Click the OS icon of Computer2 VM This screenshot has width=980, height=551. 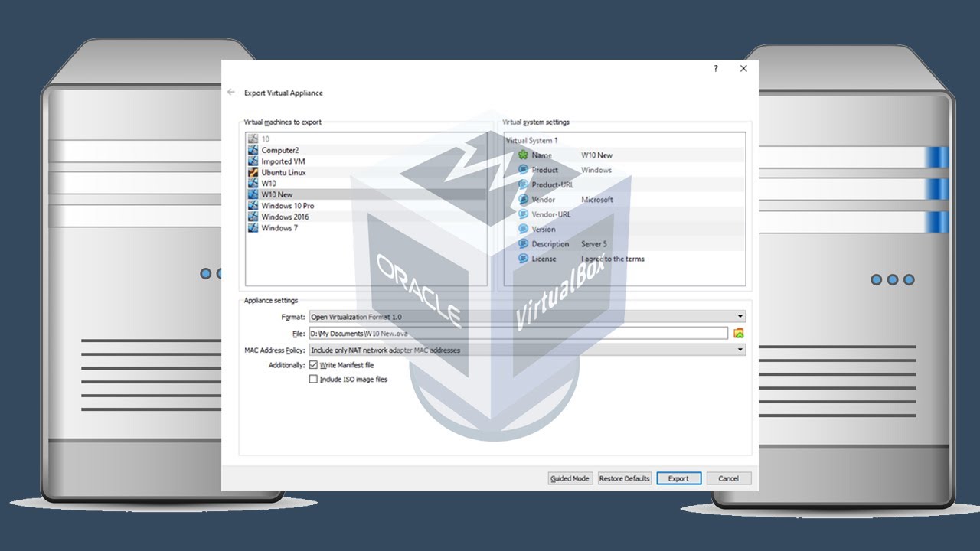253,150
